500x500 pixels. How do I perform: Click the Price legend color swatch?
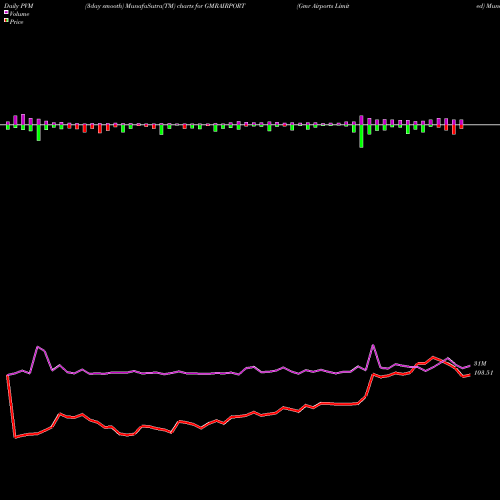(x=6, y=21)
